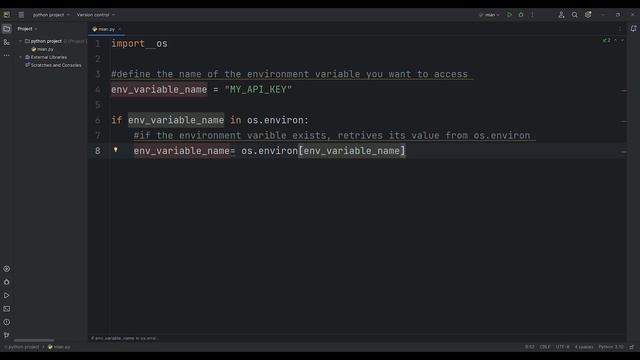Open the Project view selector dropdown
640x360 pixels.
click(27, 29)
